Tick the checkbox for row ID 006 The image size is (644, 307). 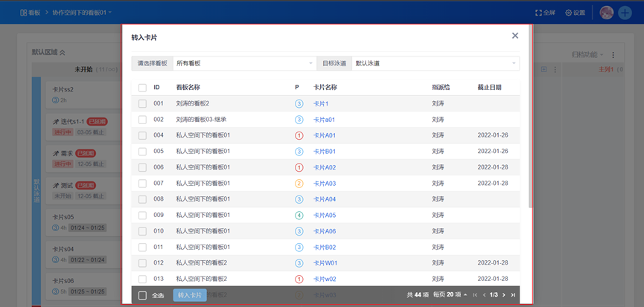pyautogui.click(x=142, y=167)
